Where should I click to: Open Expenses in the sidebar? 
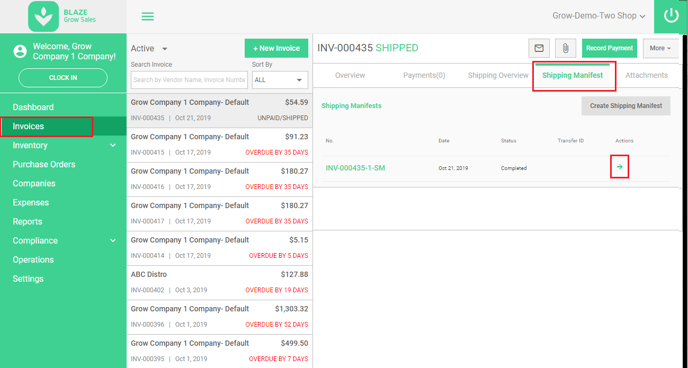63,203
